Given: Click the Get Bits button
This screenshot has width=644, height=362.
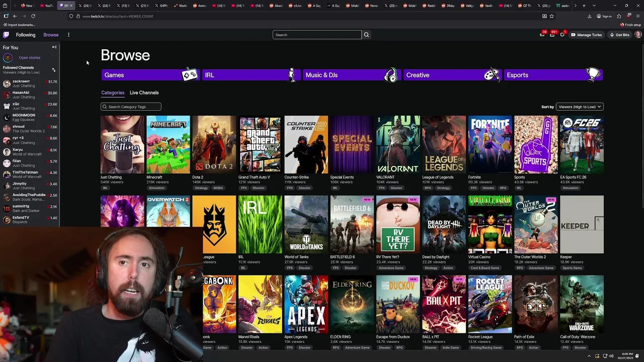Looking at the screenshot, I should (619, 35).
